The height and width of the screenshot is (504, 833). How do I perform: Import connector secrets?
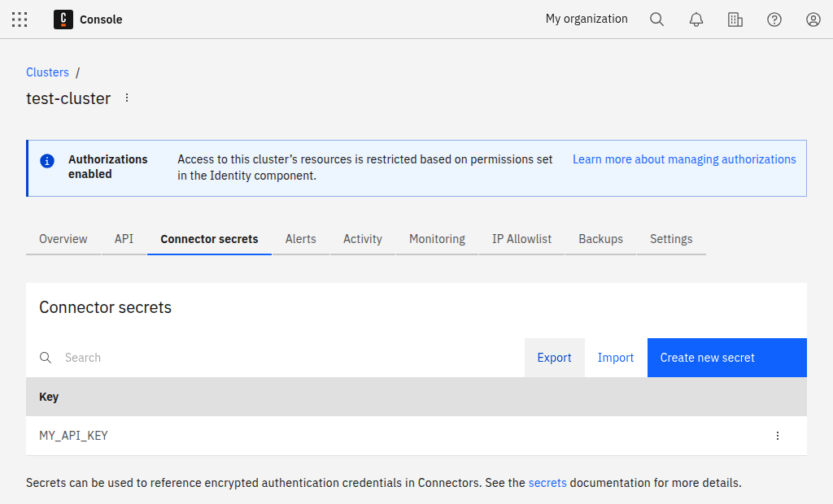pos(616,358)
